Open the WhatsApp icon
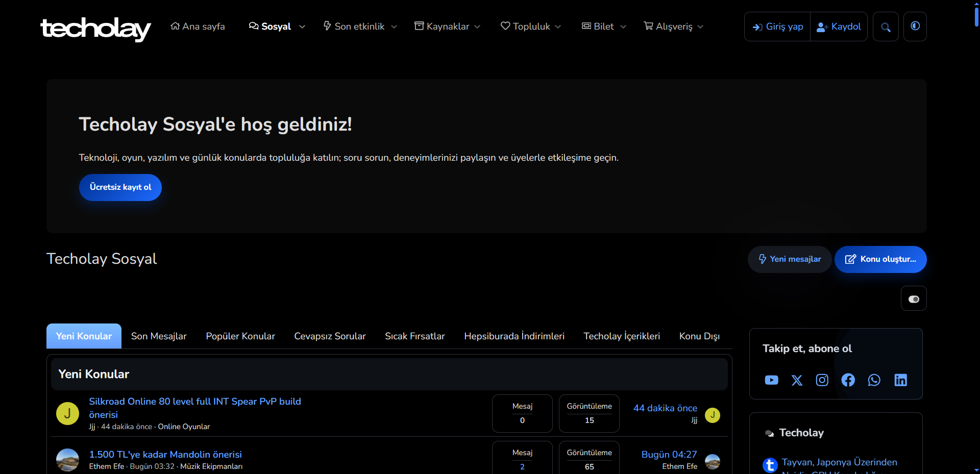 pos(874,380)
